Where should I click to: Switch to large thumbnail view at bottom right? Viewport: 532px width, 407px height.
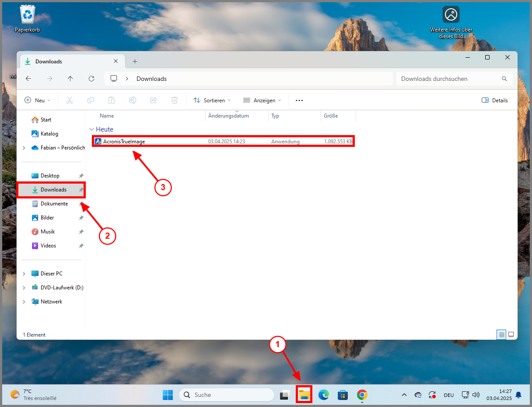pos(511,334)
